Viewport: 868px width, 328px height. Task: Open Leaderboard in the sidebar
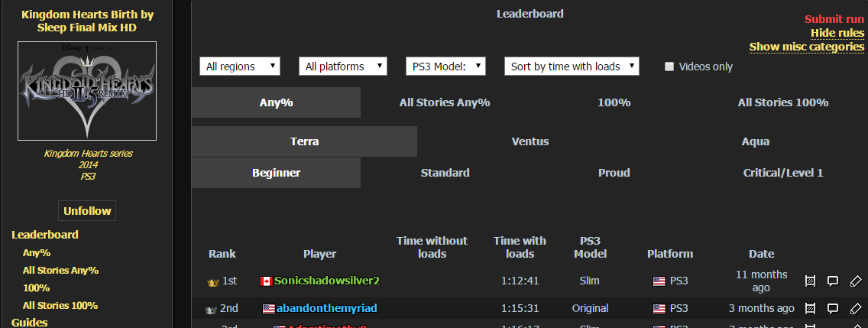[45, 235]
